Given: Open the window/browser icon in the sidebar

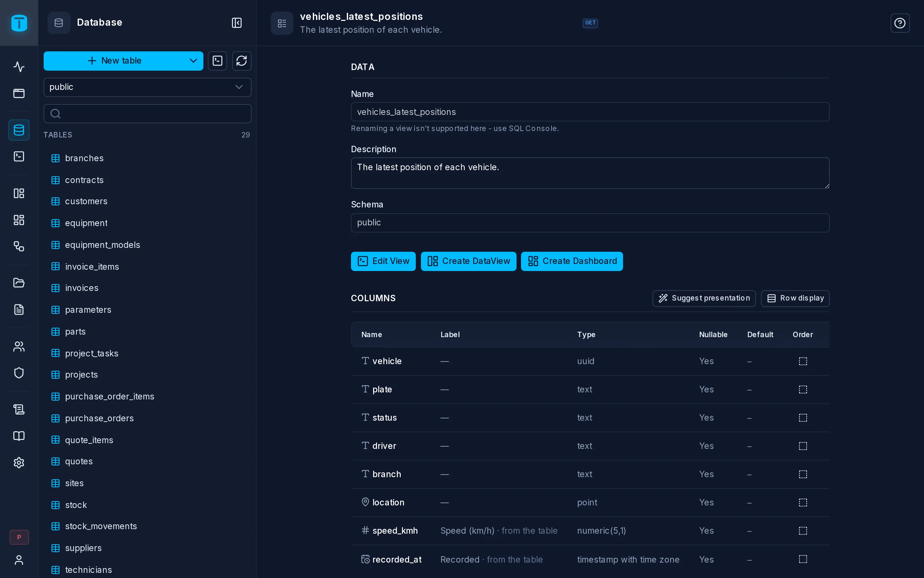Looking at the screenshot, I should coord(19,93).
